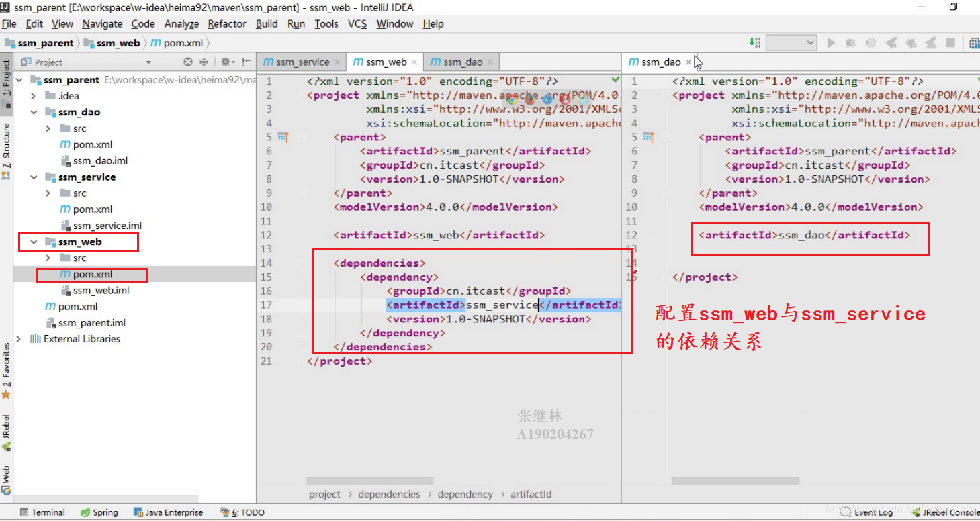Open the Java Enterprise tool window
This screenshot has width=980, height=521.
(x=168, y=512)
